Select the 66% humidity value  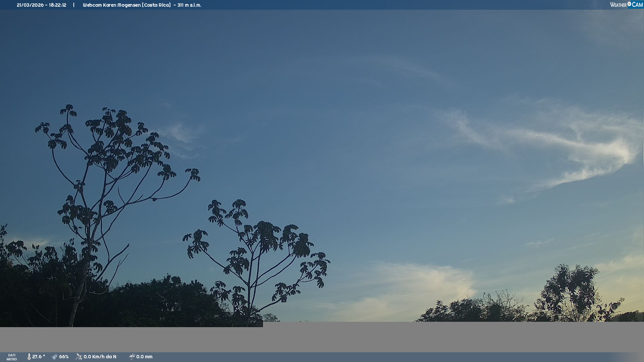point(64,357)
